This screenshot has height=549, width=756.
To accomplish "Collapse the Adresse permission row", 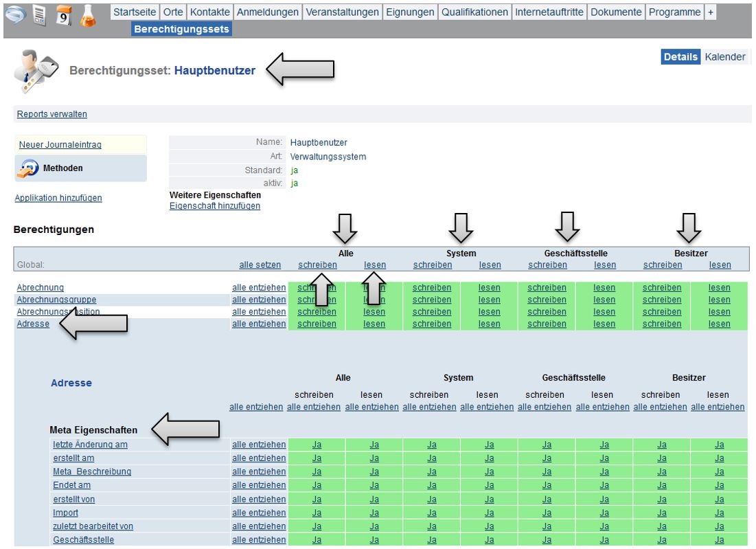I will coord(33,324).
